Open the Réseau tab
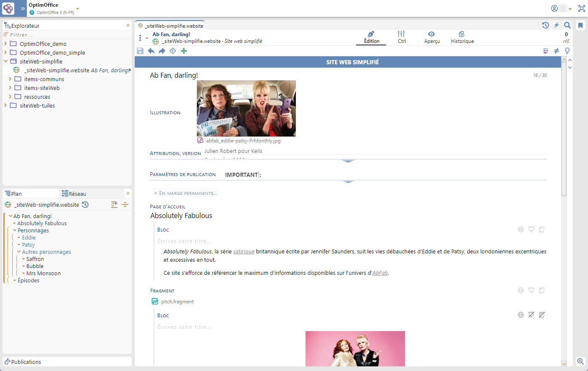The width and height of the screenshot is (588, 371). tap(74, 194)
